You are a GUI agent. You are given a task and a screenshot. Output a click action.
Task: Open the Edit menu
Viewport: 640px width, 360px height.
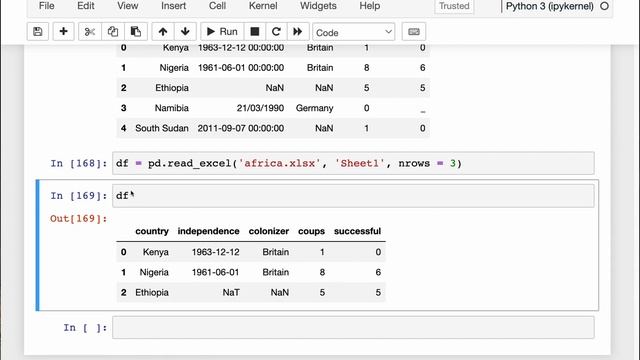[86, 6]
